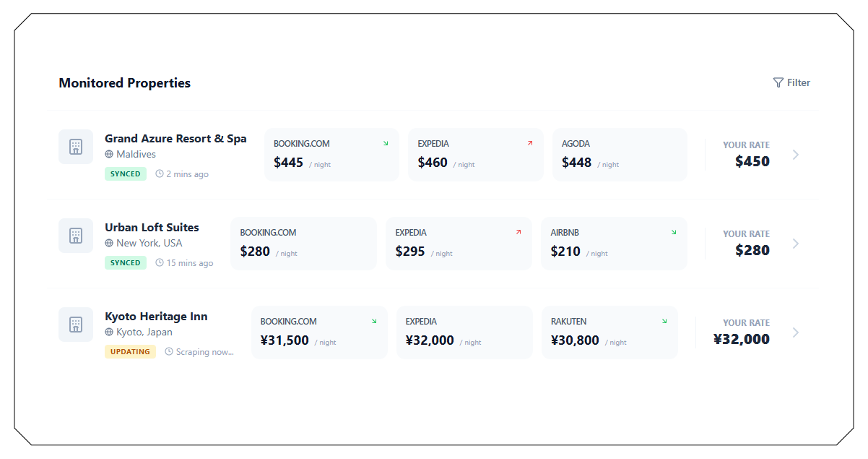Screen dimensions: 868x459
Task: Click the clock icon showing 2 mins ago
Action: pos(161,173)
